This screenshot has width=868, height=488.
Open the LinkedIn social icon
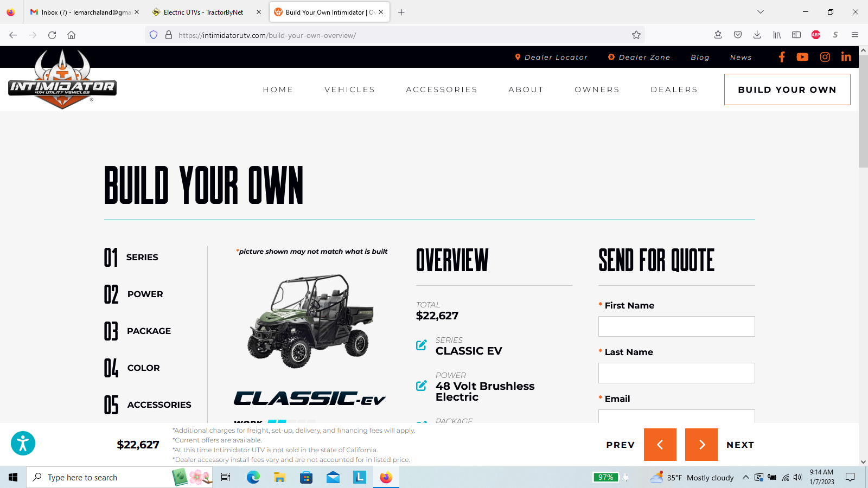pyautogui.click(x=846, y=57)
